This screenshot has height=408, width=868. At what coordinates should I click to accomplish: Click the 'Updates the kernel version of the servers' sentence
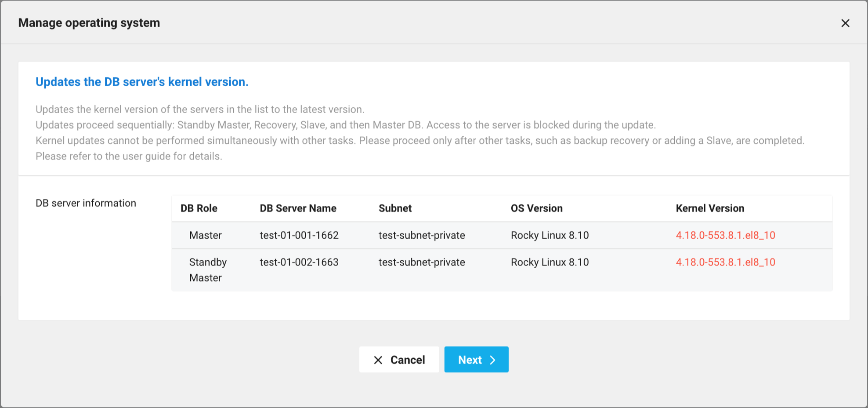[x=200, y=109]
